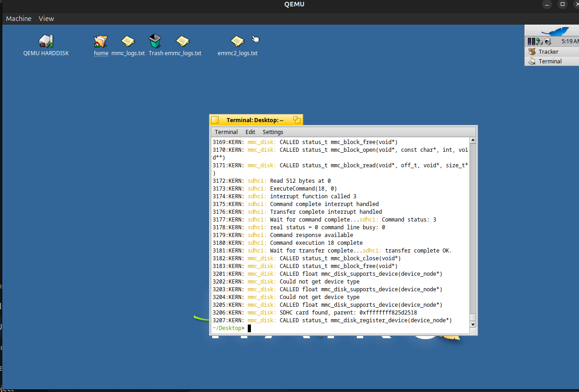Click the Trash icon on desktop
This screenshot has width=579, height=392.
(x=155, y=41)
